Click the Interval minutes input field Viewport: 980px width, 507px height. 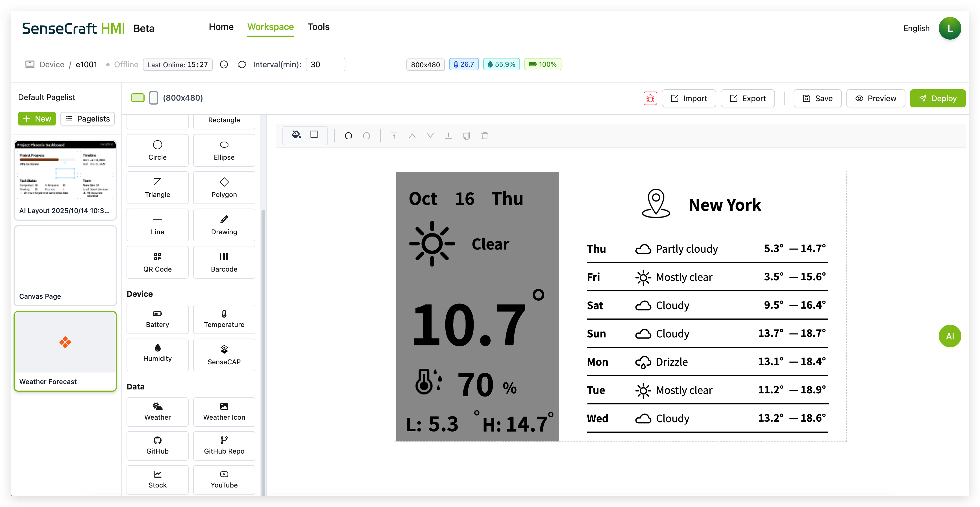point(325,65)
